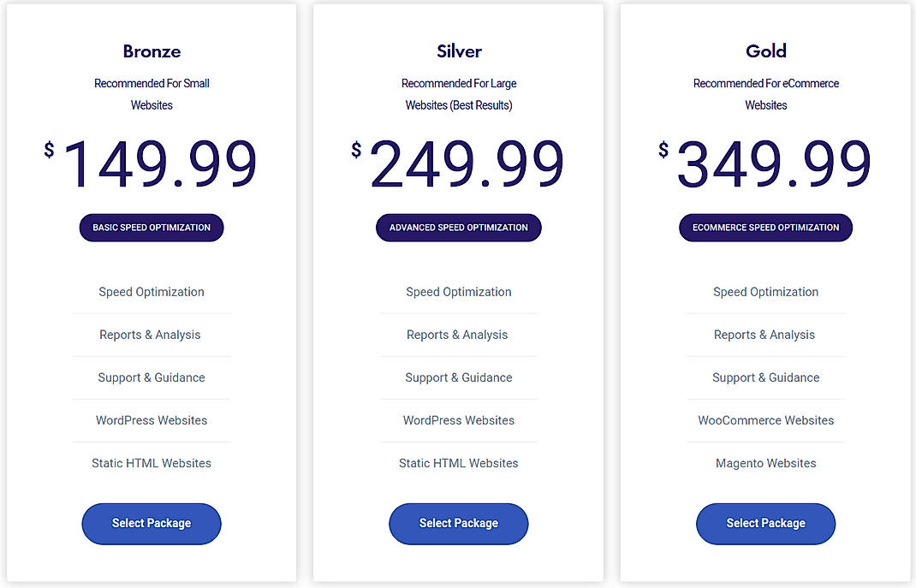916x588 pixels.
Task: Select the Bronze package button
Action: (x=152, y=523)
